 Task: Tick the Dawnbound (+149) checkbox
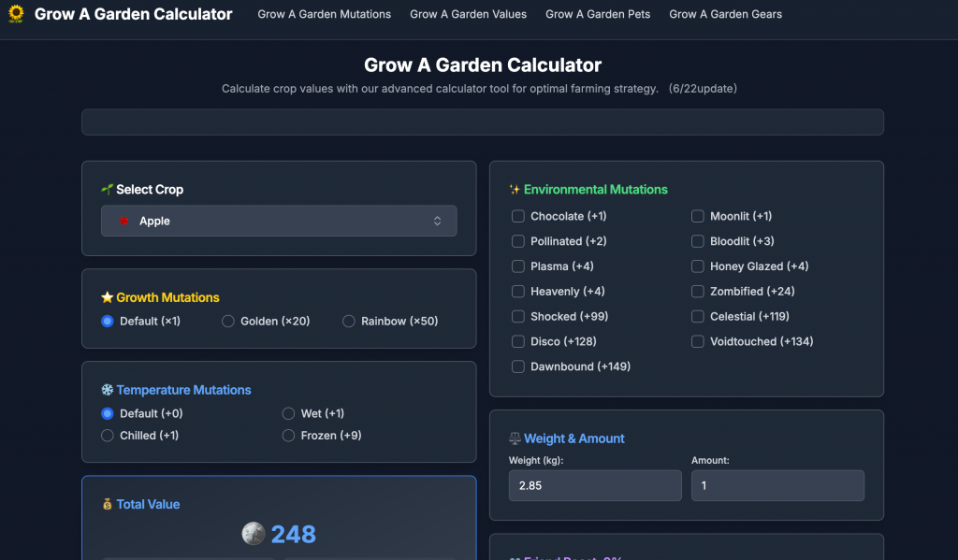pos(518,366)
